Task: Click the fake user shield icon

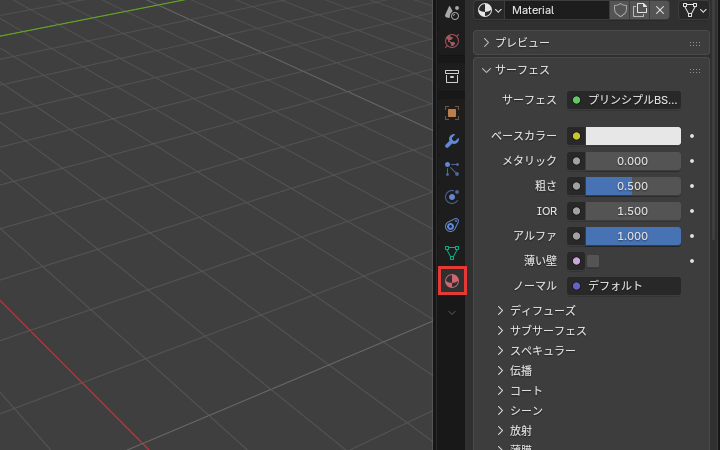Action: pos(620,10)
